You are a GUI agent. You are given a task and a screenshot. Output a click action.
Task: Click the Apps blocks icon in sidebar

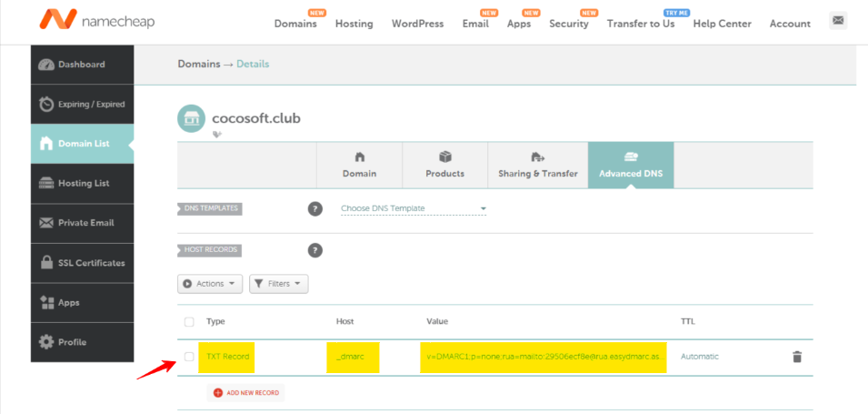[46, 303]
